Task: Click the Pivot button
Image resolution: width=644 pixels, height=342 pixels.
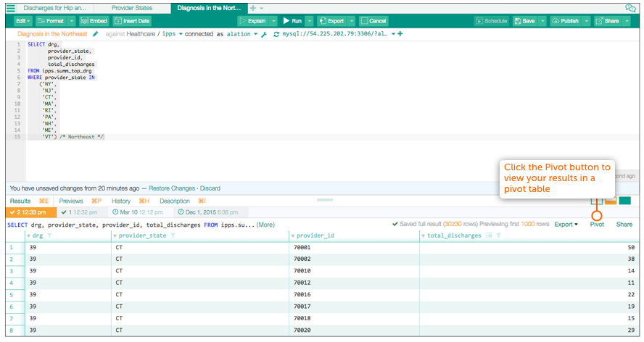Action: (597, 225)
